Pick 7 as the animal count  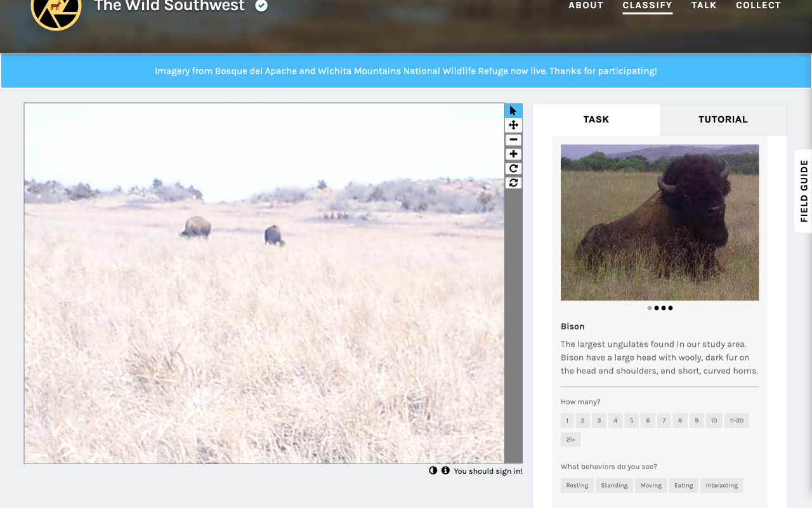664,420
